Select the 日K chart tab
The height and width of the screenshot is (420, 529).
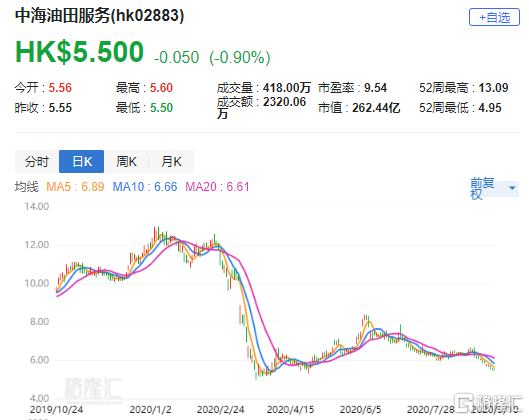click(x=81, y=162)
